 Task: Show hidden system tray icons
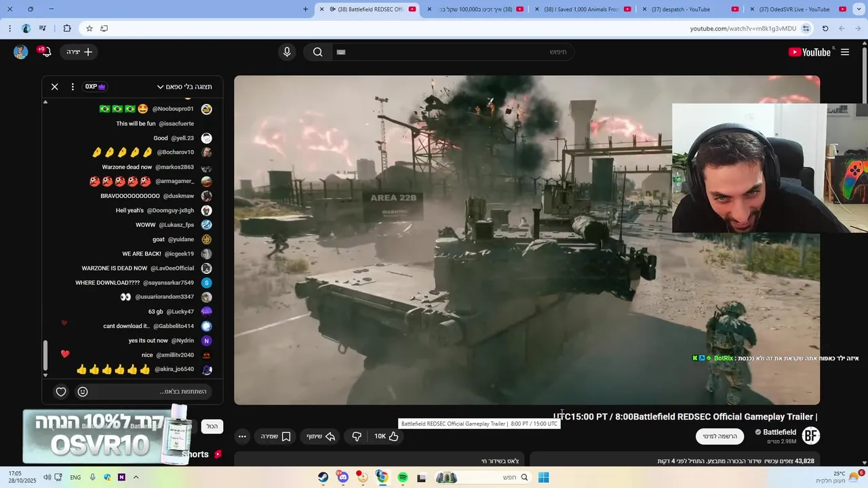point(136,477)
